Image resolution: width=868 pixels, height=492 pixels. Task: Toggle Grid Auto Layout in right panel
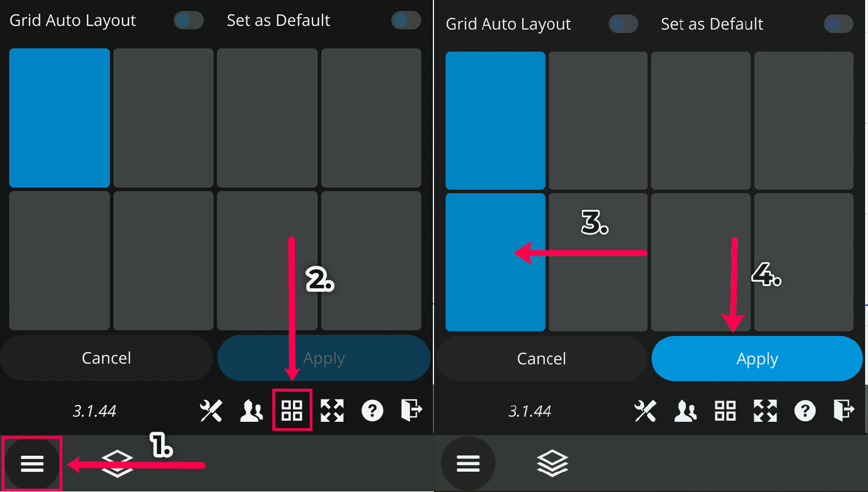pos(623,24)
